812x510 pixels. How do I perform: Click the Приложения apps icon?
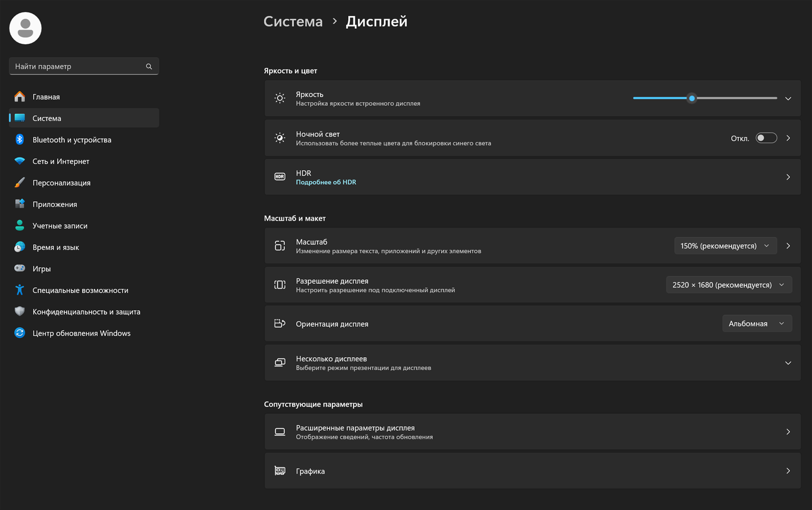point(20,204)
